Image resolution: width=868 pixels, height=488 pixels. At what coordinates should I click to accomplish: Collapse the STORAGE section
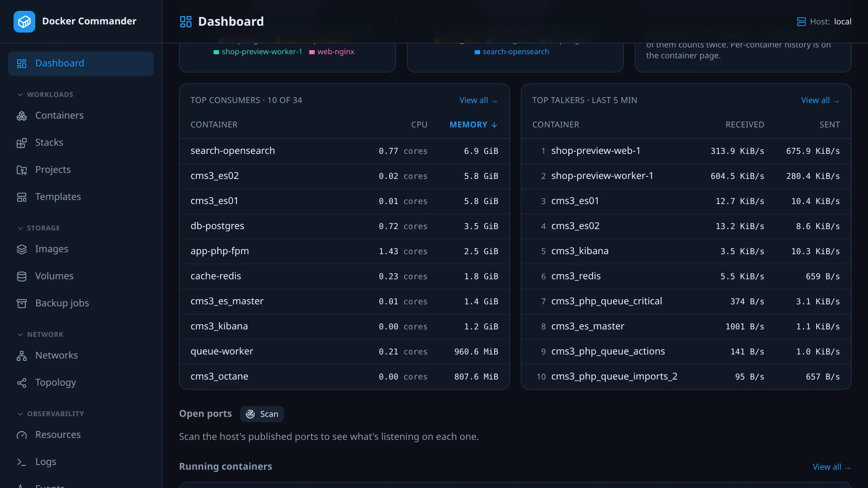[x=39, y=228]
